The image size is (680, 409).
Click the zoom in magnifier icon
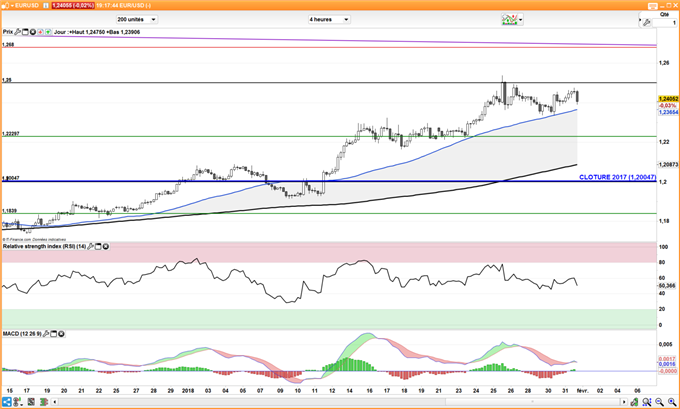coord(672,402)
